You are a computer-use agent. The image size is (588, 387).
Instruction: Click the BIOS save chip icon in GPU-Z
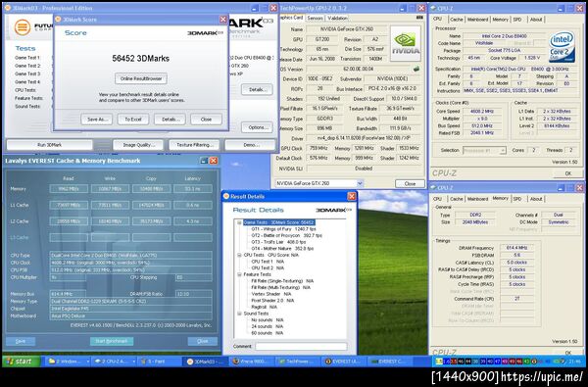(416, 69)
